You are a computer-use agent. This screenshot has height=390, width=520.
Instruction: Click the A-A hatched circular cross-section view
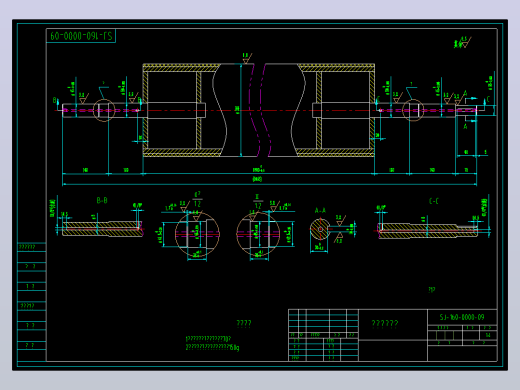(x=320, y=229)
